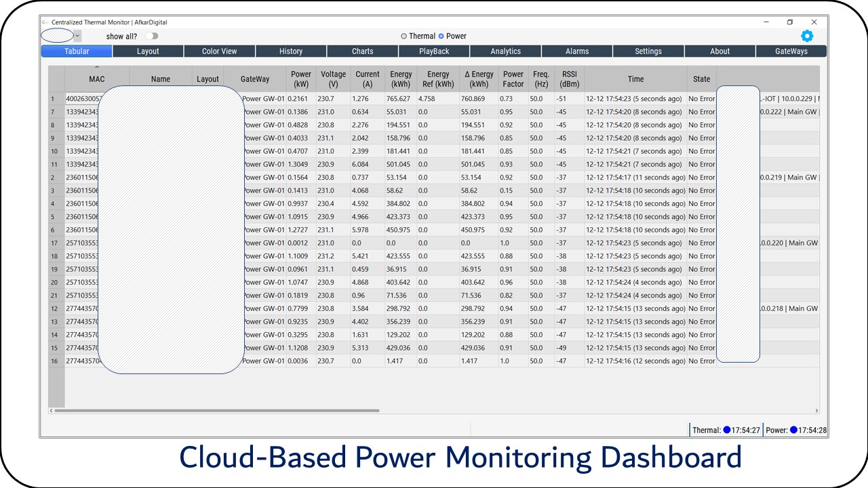This screenshot has width=868, height=488.
Task: Click the sort arrow above MAC column
Action: [97, 68]
